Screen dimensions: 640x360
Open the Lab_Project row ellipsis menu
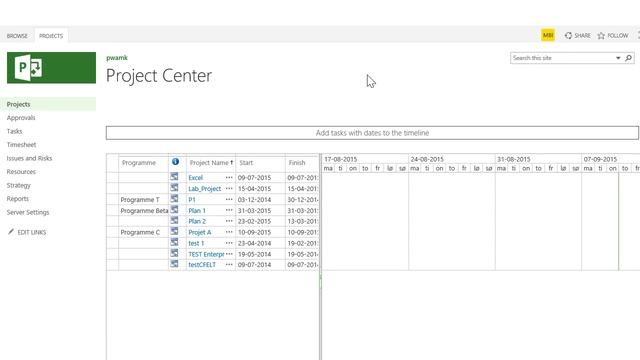pos(229,189)
